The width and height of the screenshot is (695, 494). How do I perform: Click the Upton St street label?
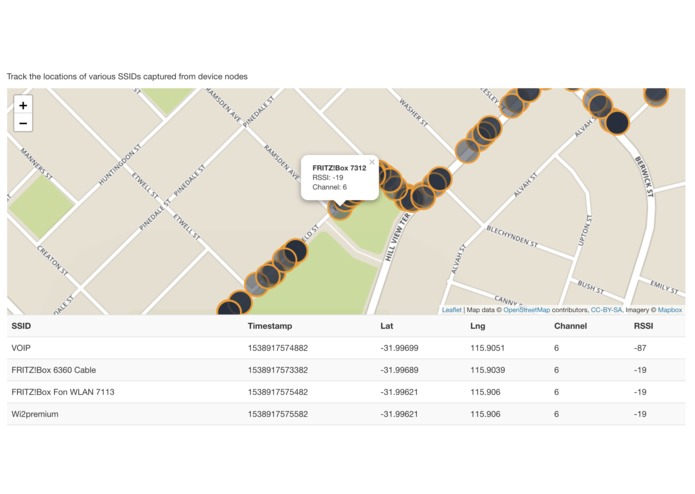[585, 230]
